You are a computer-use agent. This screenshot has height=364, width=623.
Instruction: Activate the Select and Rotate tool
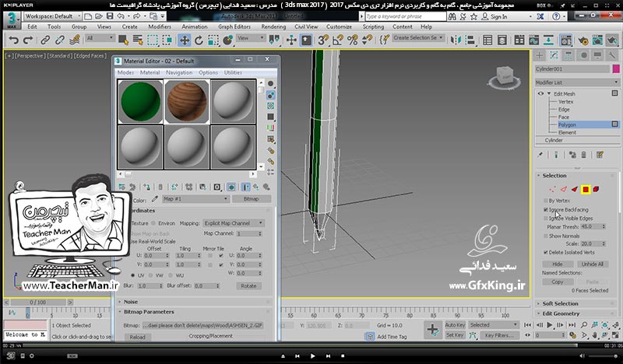click(199, 40)
